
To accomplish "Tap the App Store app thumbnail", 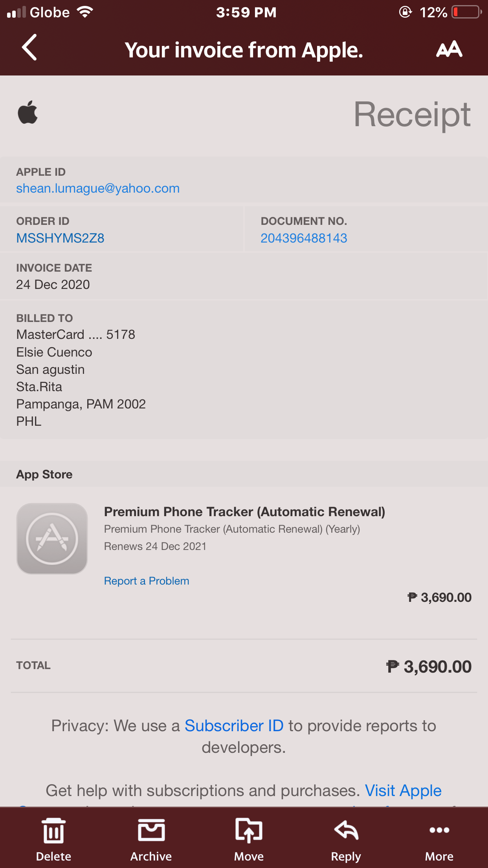I will click(x=52, y=539).
